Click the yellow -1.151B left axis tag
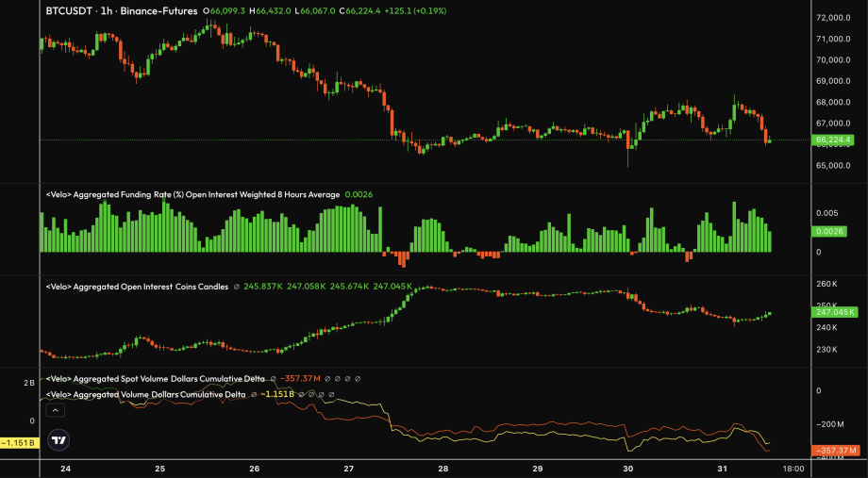The image size is (868, 478). pyautogui.click(x=18, y=442)
